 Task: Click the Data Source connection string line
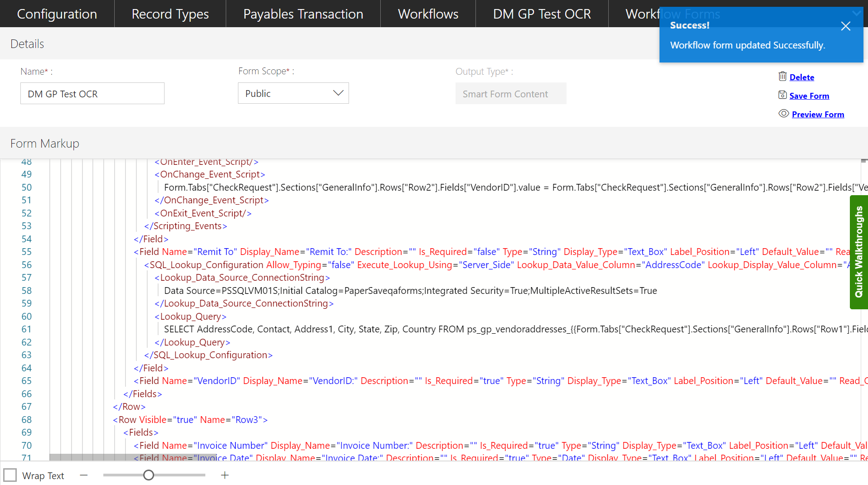[x=410, y=291]
